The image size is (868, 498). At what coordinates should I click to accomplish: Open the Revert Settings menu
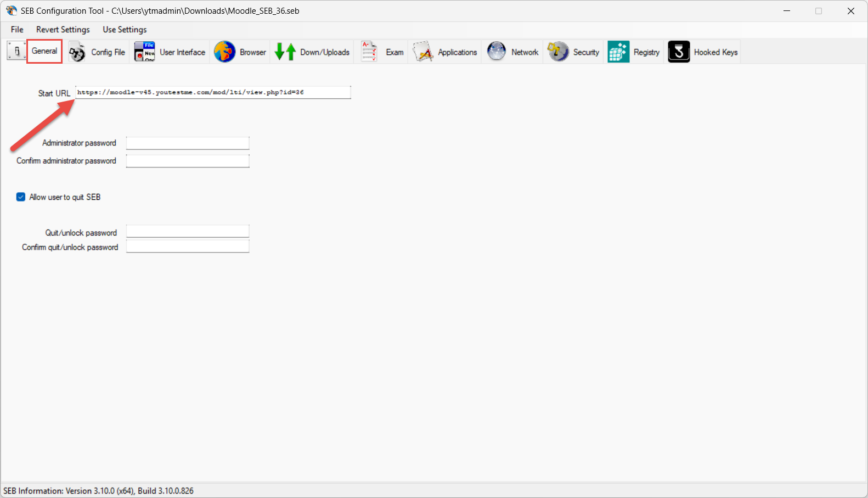(x=63, y=30)
